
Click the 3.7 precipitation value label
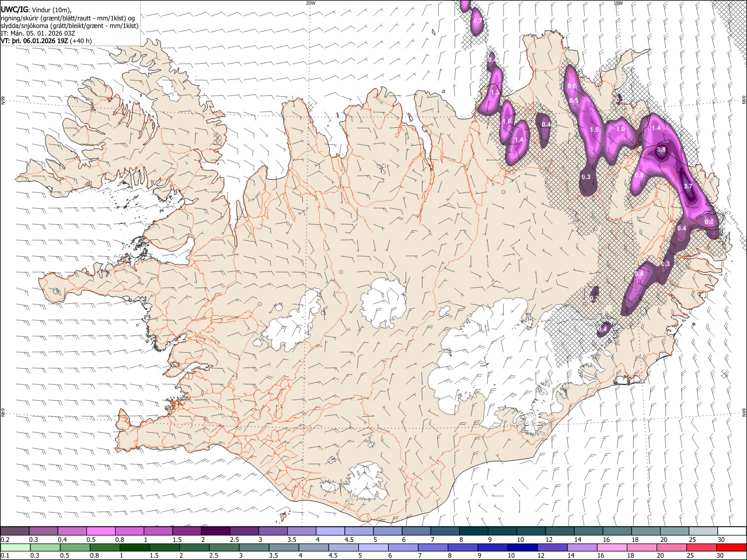click(687, 186)
